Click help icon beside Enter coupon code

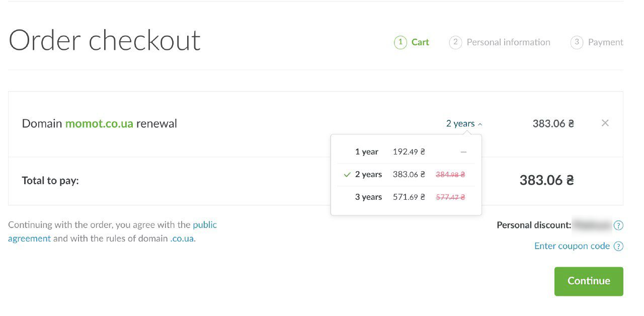pyautogui.click(x=619, y=246)
